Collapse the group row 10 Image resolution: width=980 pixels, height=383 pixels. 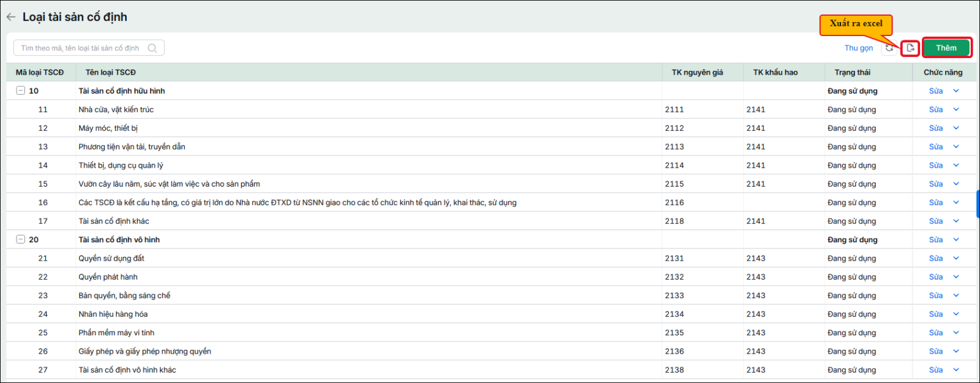coord(20,91)
